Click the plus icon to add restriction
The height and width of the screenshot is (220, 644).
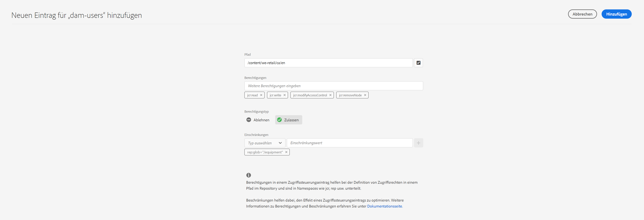[418, 143]
